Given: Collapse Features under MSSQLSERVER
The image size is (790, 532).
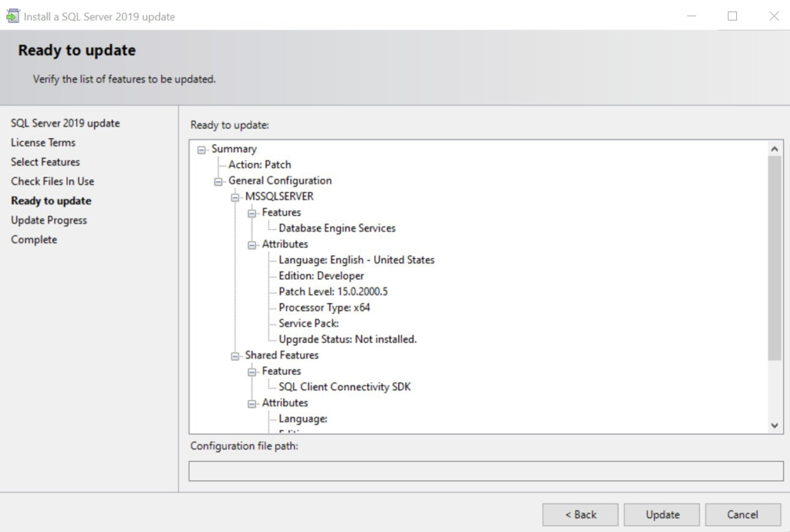Looking at the screenshot, I should (x=252, y=214).
